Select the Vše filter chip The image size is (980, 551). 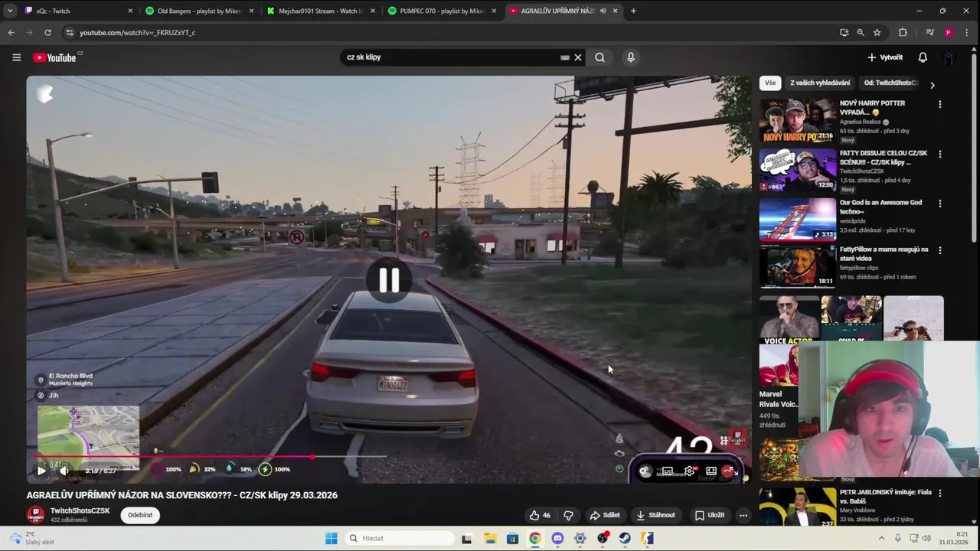point(770,83)
